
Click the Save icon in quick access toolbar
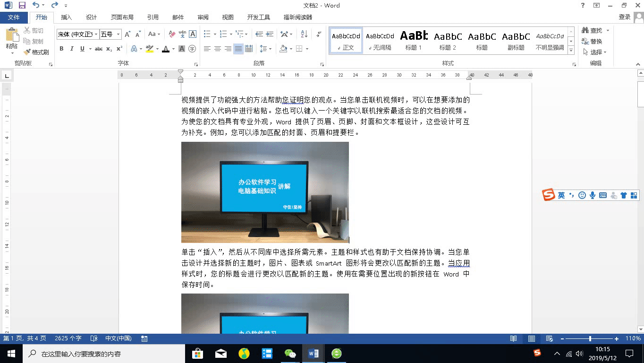click(x=22, y=6)
